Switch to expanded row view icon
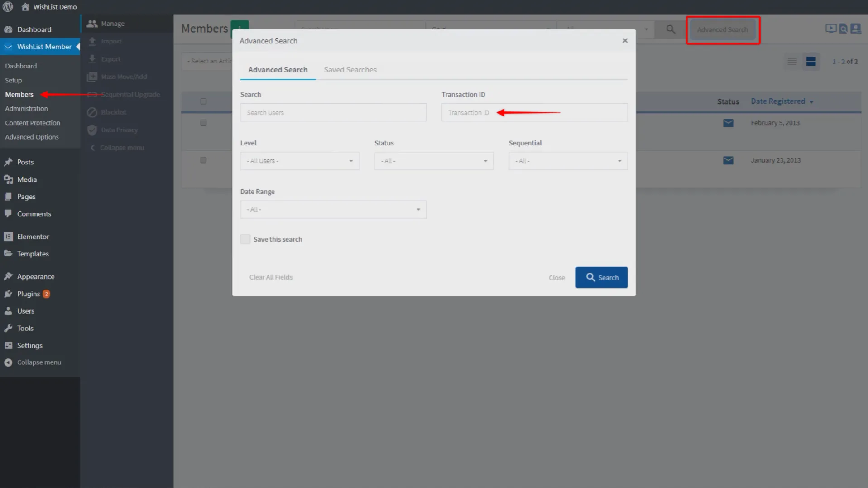Screen dimensions: 868x488 pyautogui.click(x=810, y=62)
